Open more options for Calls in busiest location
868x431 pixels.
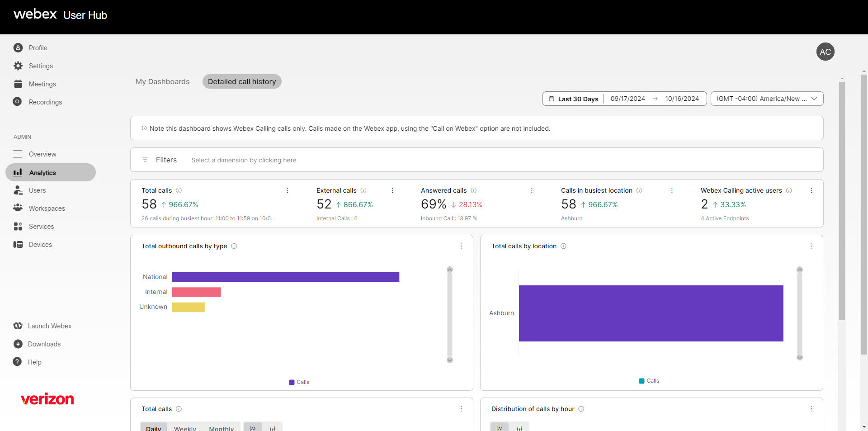(x=672, y=190)
